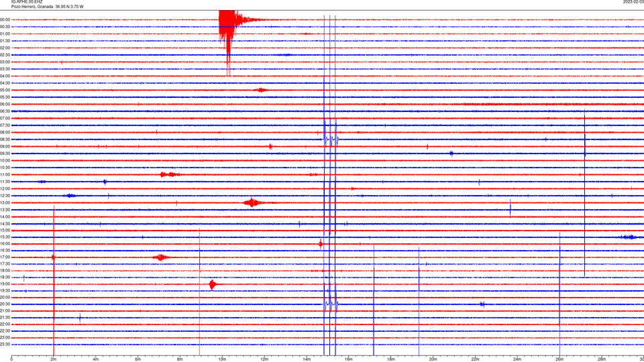
Task: Click the 10:00 time label
Action: [5, 160]
